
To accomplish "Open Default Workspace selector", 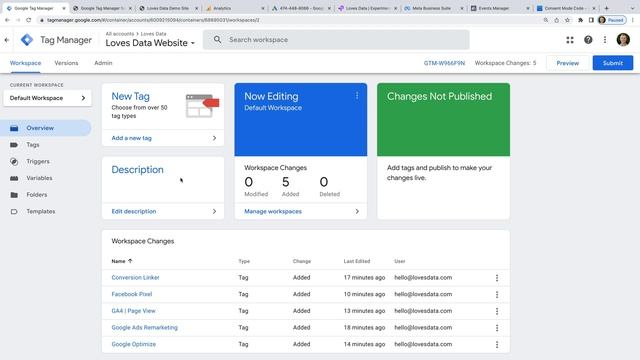I will (47, 98).
